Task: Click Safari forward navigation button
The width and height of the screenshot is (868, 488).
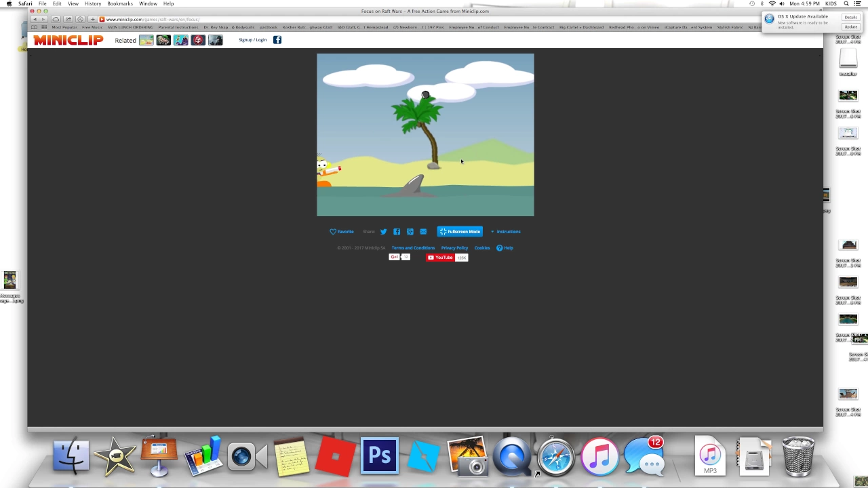Action: tap(43, 19)
